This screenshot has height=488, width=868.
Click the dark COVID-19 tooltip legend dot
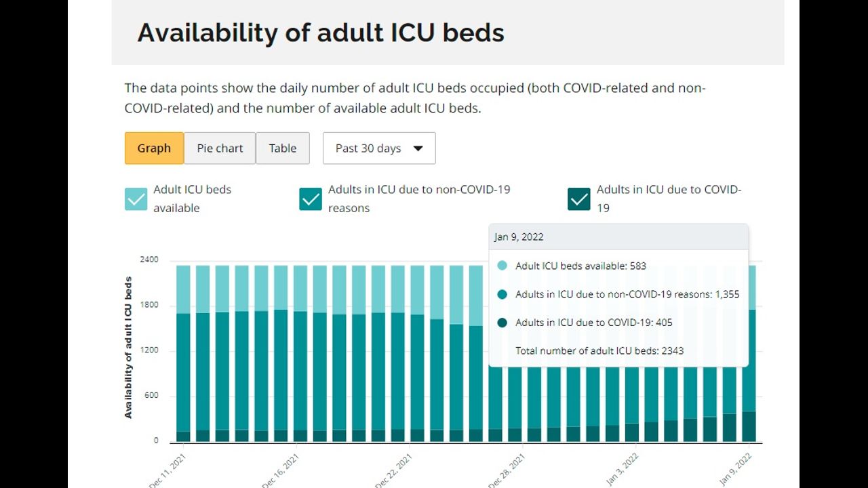502,323
